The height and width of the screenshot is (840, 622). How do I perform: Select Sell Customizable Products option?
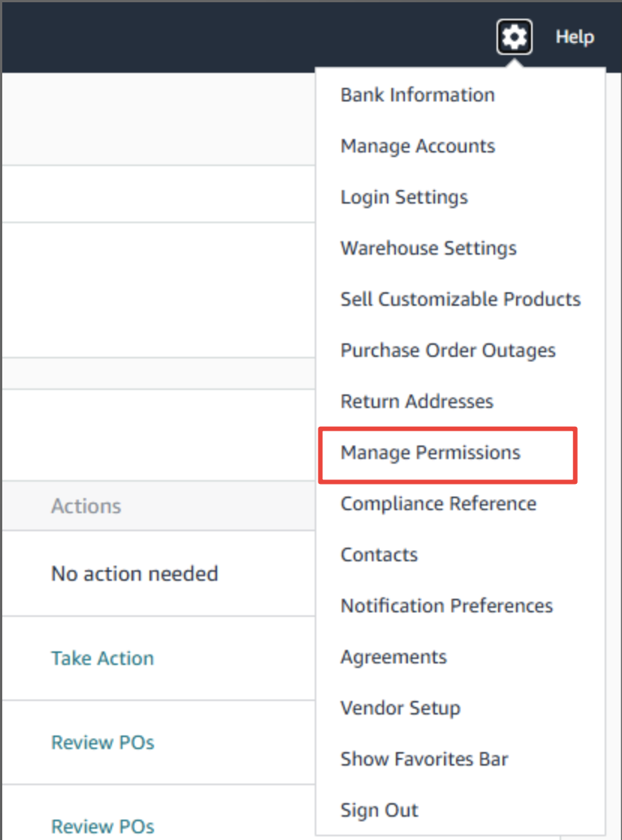click(460, 300)
